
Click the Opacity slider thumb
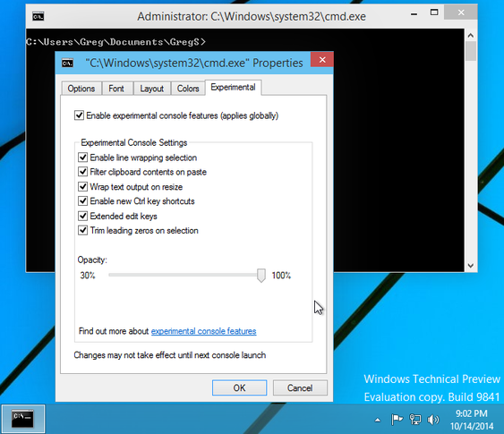pyautogui.click(x=261, y=276)
